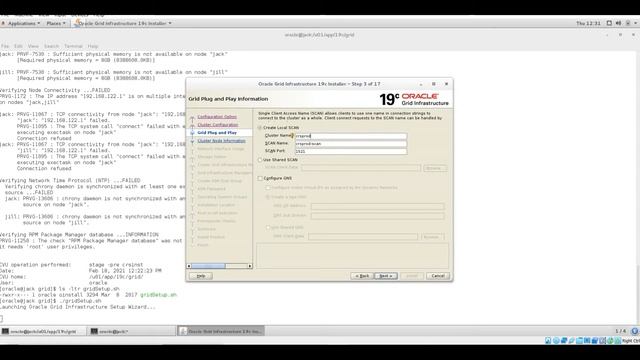Click the Cluster Name input field
Image resolution: width=640 pixels, height=360 pixels.
pos(351,136)
